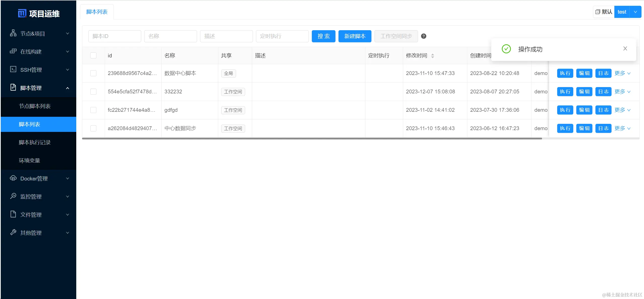Screen dimensions: 644x299
Task: Click modified time 2023-12-07 15:08:08
Action: pos(430,92)
